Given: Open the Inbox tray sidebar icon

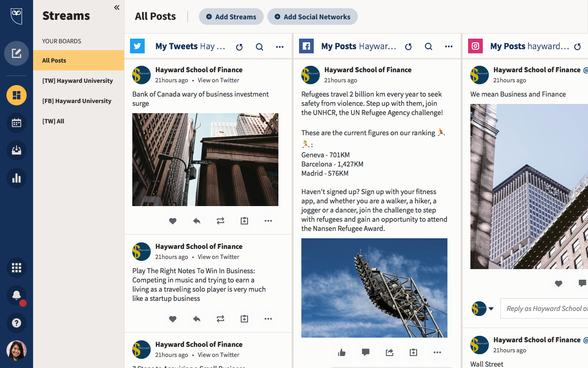Looking at the screenshot, I should pyautogui.click(x=17, y=150).
